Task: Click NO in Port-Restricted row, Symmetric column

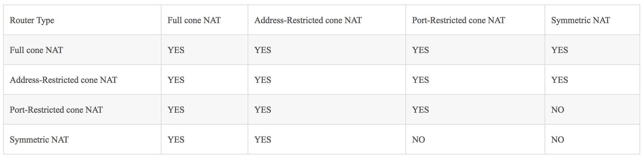Action: 557,110
